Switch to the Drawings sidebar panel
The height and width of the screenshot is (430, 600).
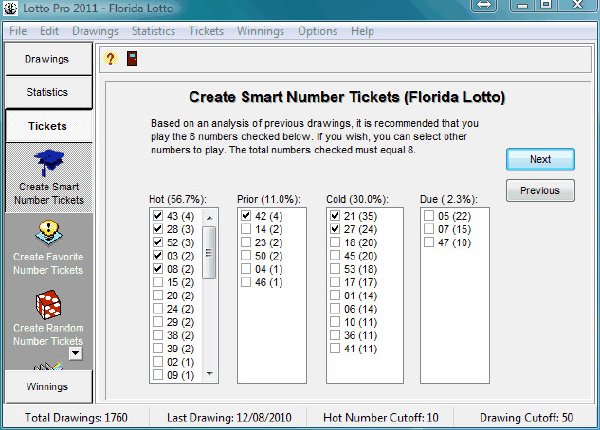tap(49, 59)
